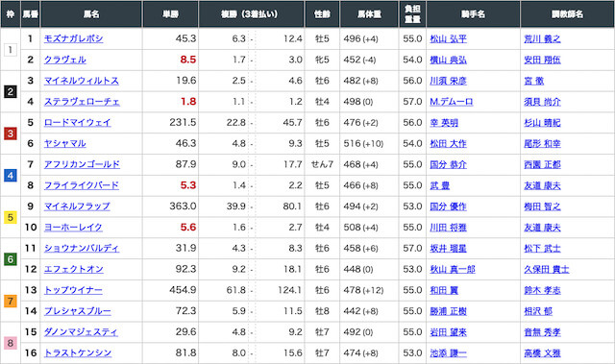Open trainer link 松下 武士
The width and height of the screenshot is (615, 364).
pyautogui.click(x=542, y=249)
